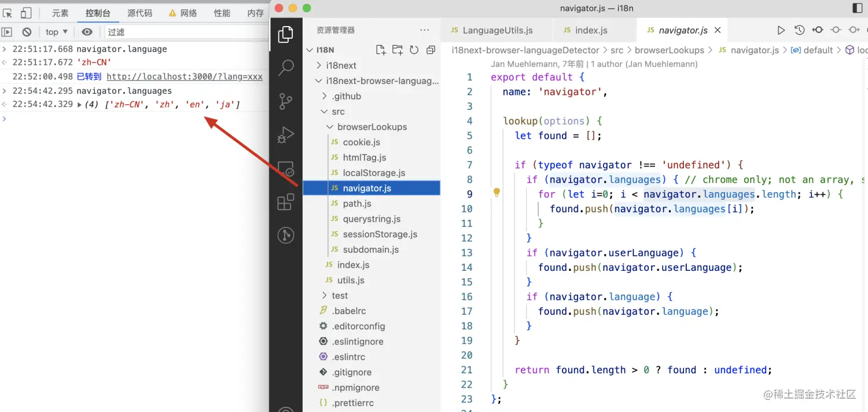The width and height of the screenshot is (868, 412).
Task: Click the Jan Muehlemann git blame annotation
Action: point(594,64)
